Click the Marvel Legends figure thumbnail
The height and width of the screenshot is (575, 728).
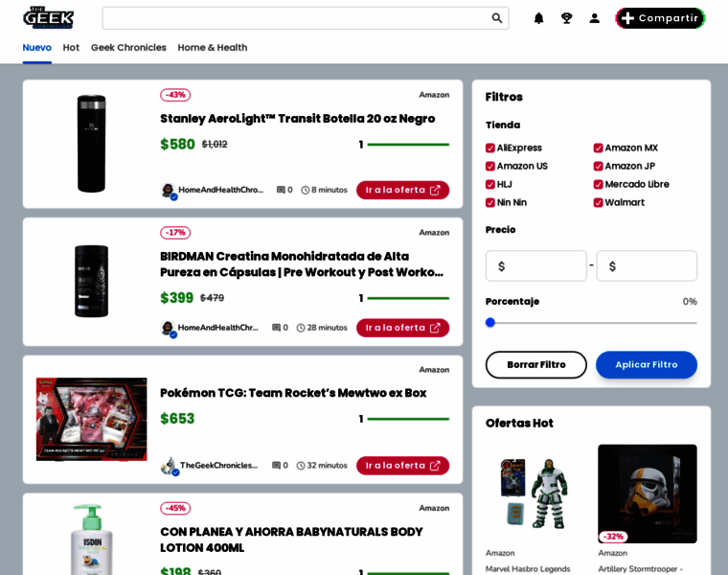coord(535,494)
